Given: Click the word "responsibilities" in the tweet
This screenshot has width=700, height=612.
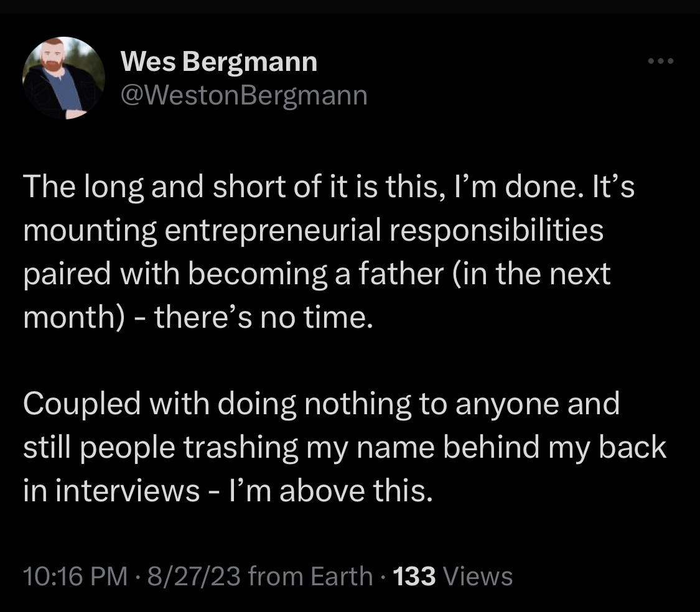Looking at the screenshot, I should pyautogui.click(x=497, y=231).
